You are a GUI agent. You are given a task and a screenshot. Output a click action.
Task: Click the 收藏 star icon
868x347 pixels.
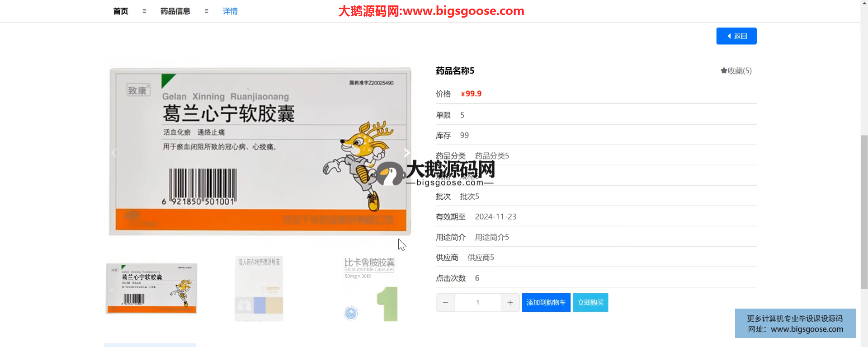pos(724,70)
